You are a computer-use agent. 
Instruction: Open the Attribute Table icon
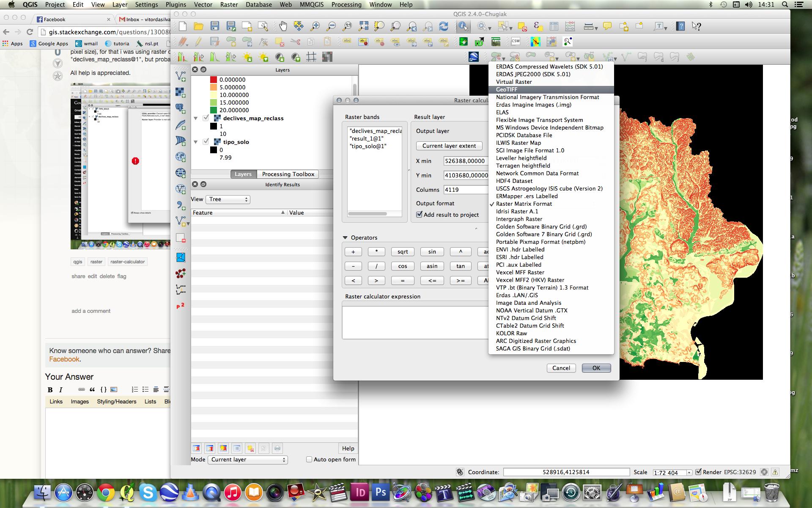coord(554,26)
